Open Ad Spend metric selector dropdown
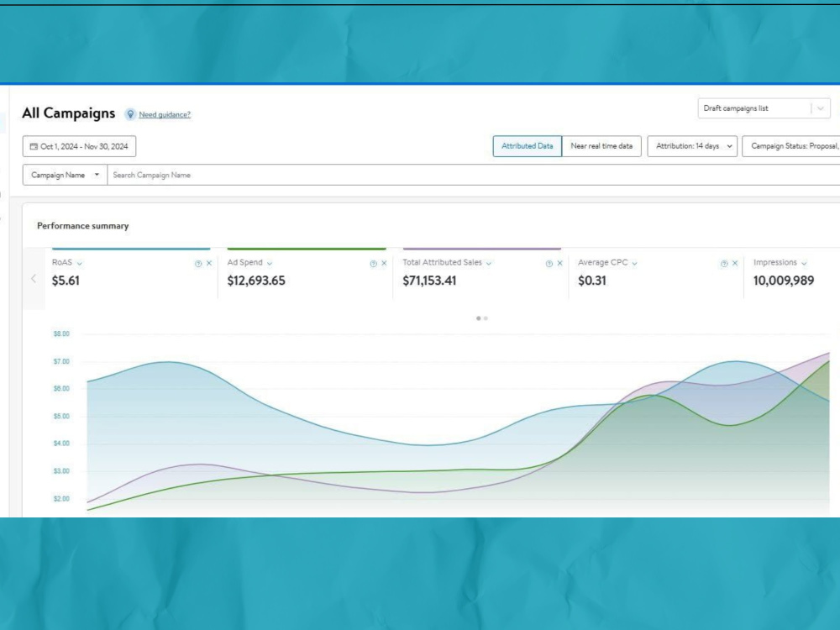840x630 pixels. tap(270, 264)
